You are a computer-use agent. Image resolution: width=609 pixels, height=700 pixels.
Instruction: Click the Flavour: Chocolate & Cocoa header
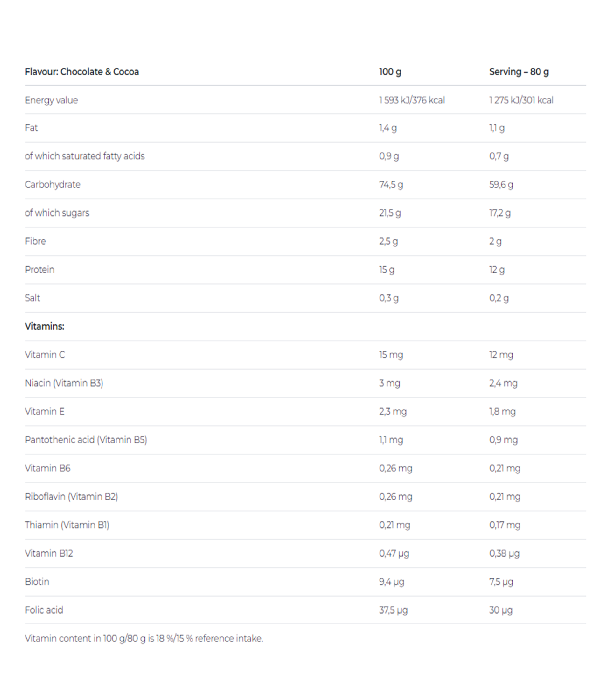click(x=82, y=72)
